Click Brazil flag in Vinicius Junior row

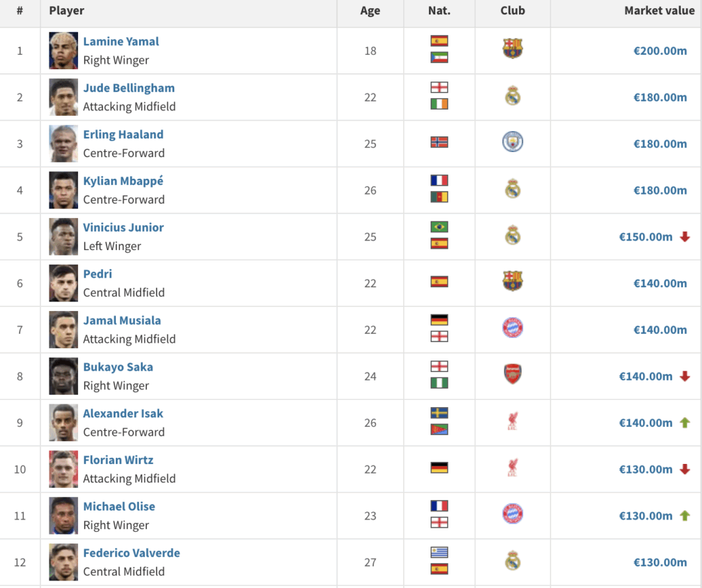click(439, 227)
